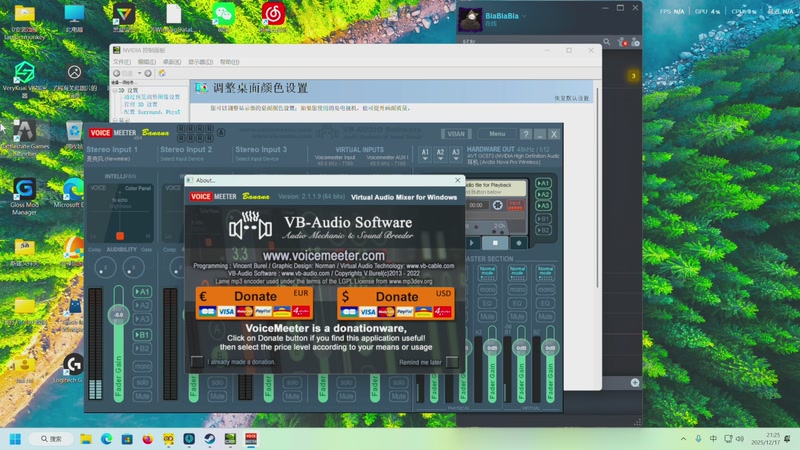
Task: Mute the Stereo Input 1 strip
Action: tap(142, 396)
